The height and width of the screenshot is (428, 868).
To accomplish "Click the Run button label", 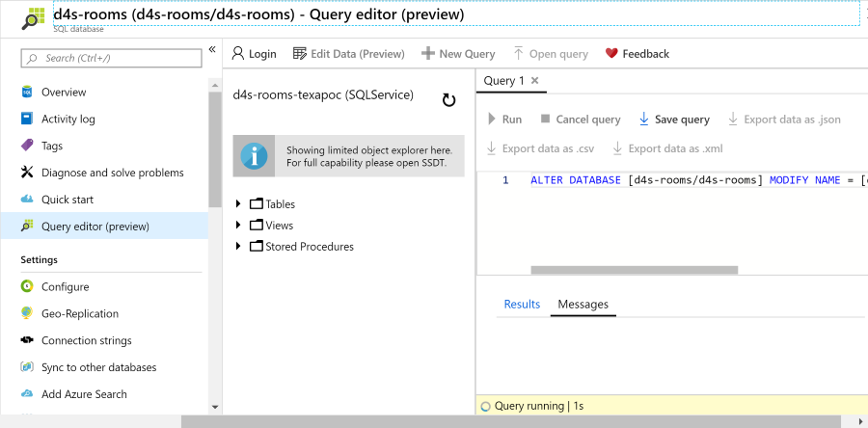I will [512, 120].
